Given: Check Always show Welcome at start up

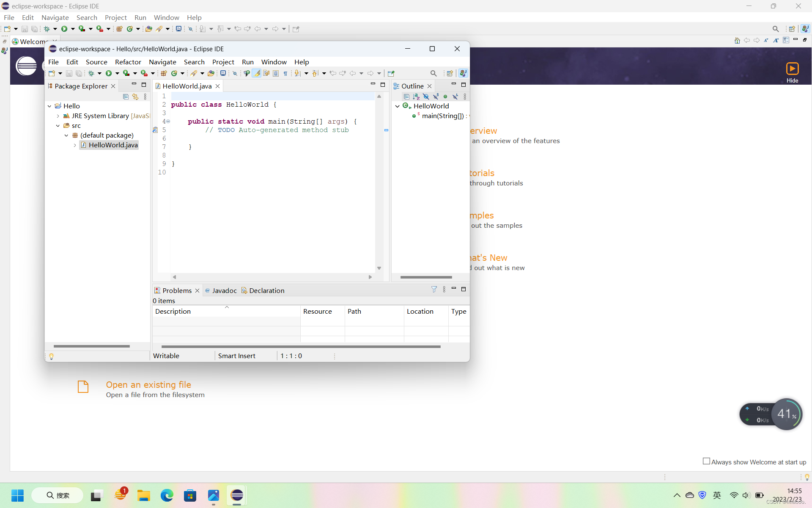Looking at the screenshot, I should (x=706, y=461).
